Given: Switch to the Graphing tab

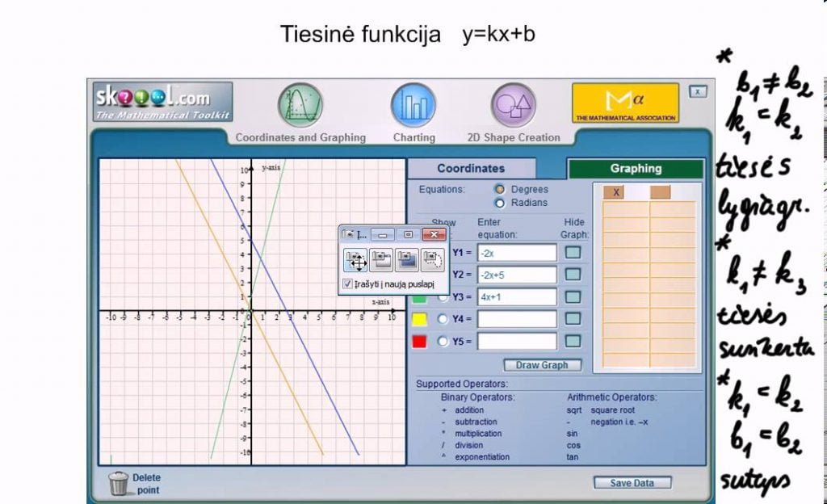Looking at the screenshot, I should [x=636, y=169].
